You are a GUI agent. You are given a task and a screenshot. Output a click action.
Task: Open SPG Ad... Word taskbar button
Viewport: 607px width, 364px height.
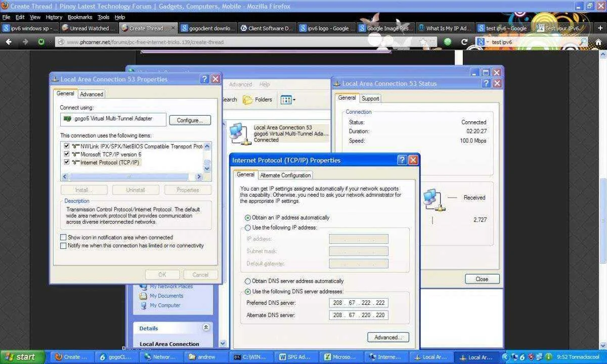point(297,357)
